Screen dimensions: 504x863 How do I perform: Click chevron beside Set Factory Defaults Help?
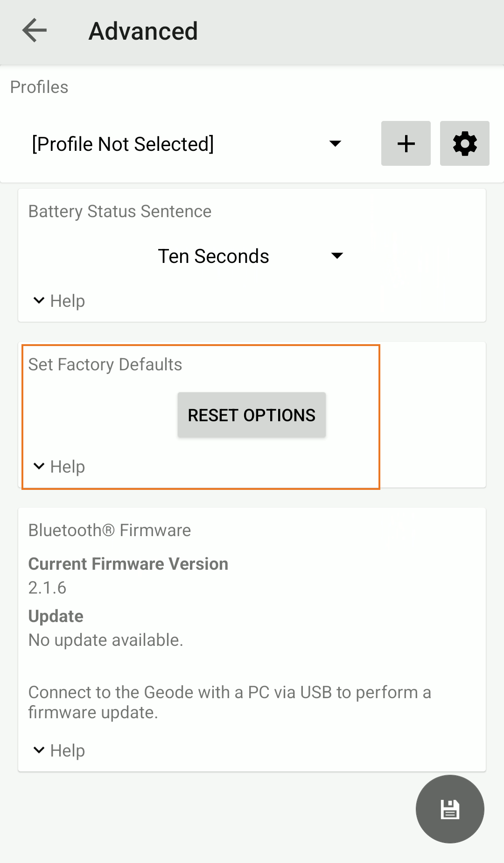39,466
